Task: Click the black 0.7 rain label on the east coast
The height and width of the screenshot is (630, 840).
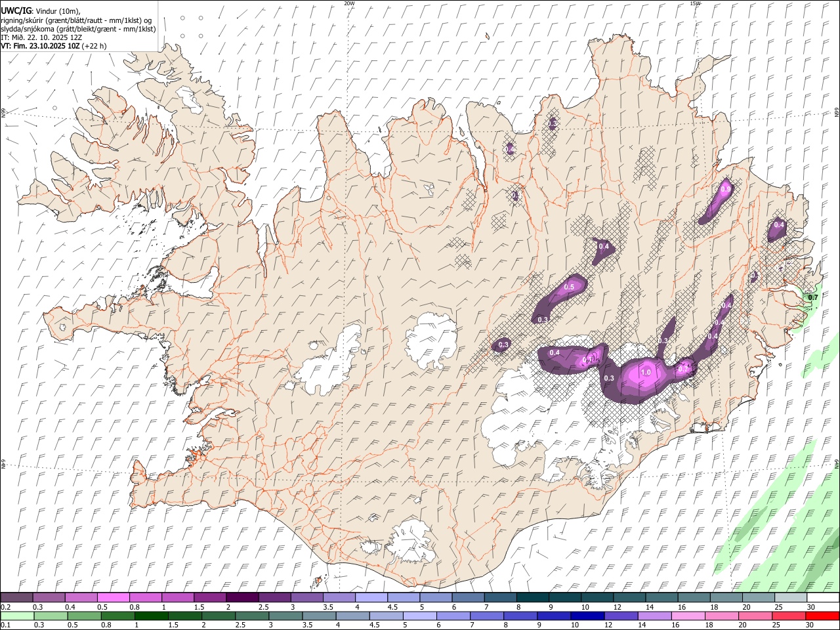Action: 813,297
